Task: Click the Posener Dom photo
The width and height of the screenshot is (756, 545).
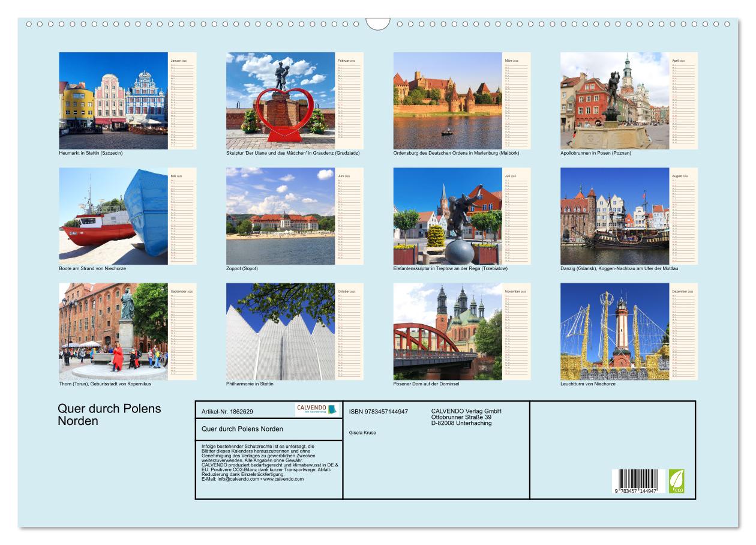Action: pyautogui.click(x=448, y=331)
